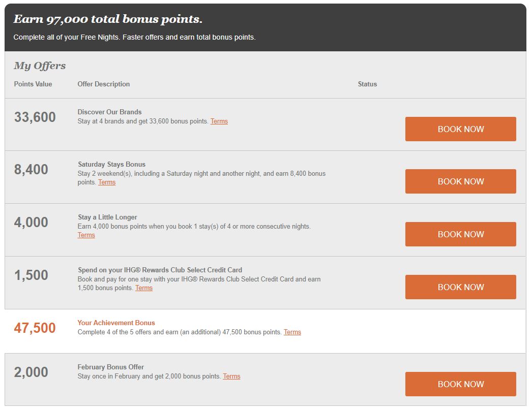
Task: Click the Discover Our Brands offer title
Action: [109, 112]
